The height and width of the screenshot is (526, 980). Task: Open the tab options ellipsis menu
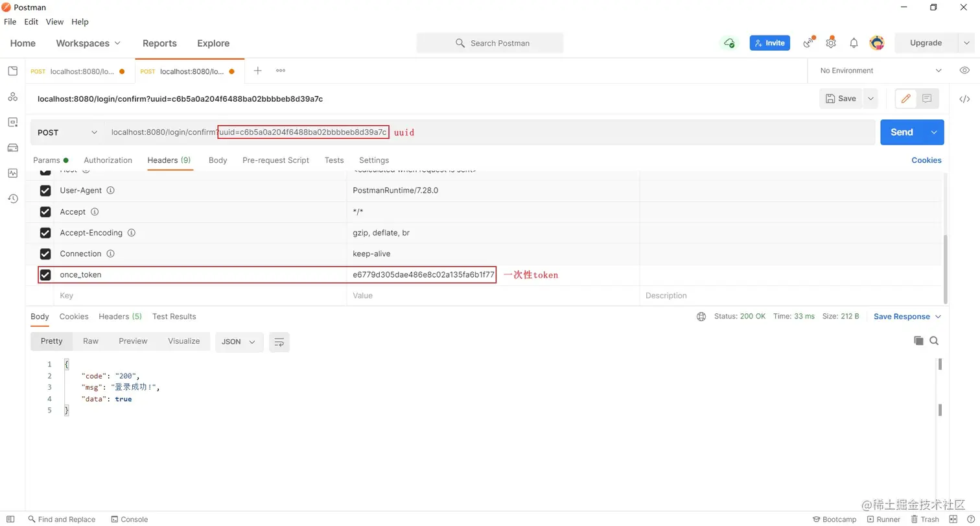pos(281,70)
